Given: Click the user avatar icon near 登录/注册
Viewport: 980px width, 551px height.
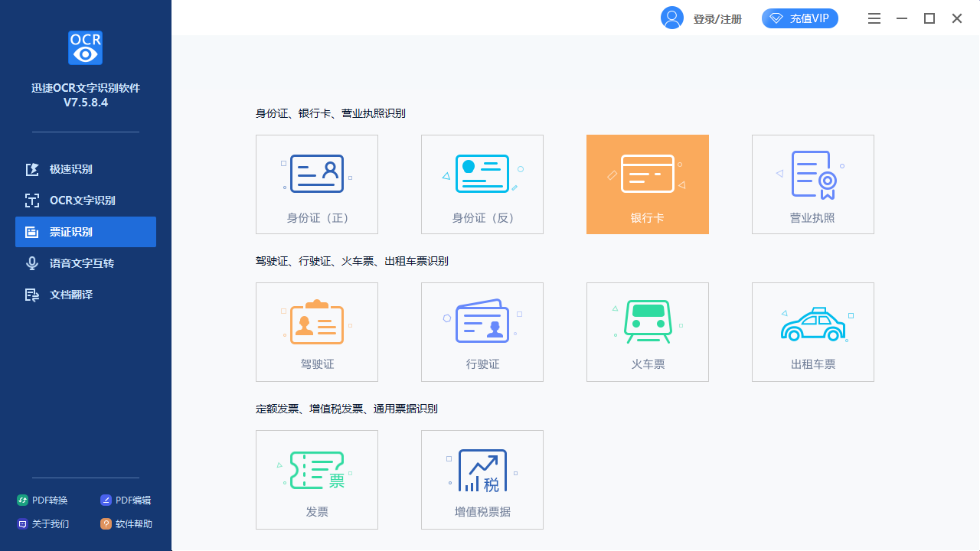Looking at the screenshot, I should click(x=671, y=18).
